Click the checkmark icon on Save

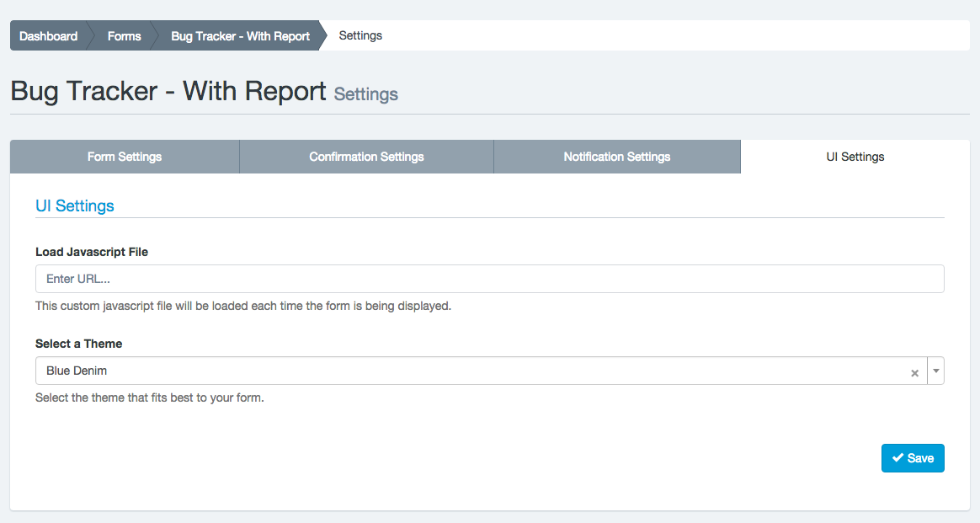[897, 458]
